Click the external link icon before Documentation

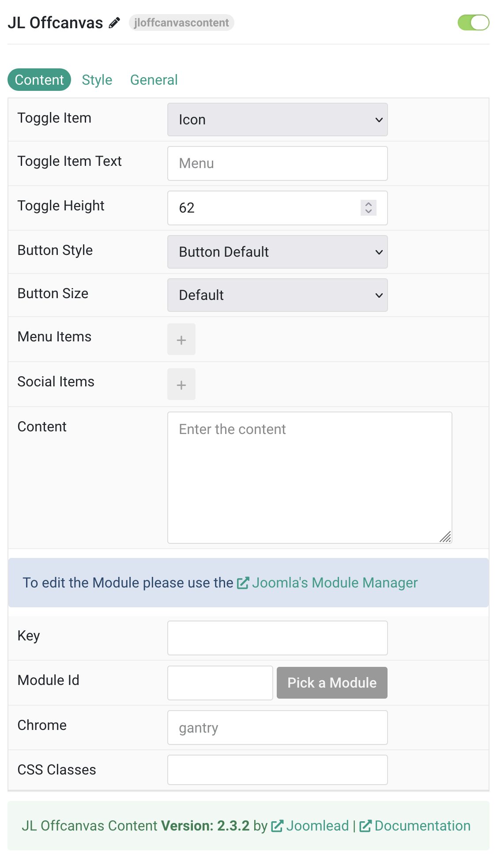click(x=365, y=826)
